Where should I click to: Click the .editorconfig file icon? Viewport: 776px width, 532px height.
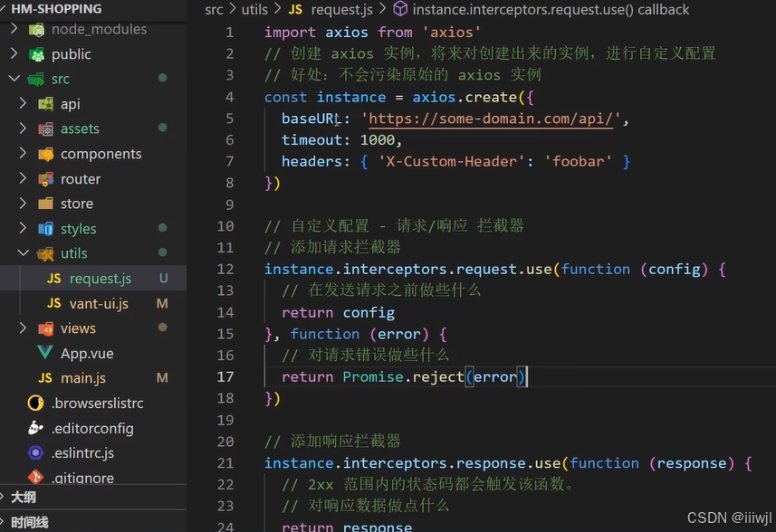pyautogui.click(x=35, y=428)
